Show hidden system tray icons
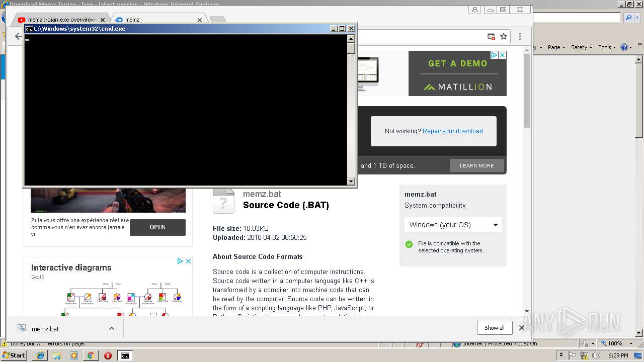Viewport: 644px width, 362px height. coord(561,355)
